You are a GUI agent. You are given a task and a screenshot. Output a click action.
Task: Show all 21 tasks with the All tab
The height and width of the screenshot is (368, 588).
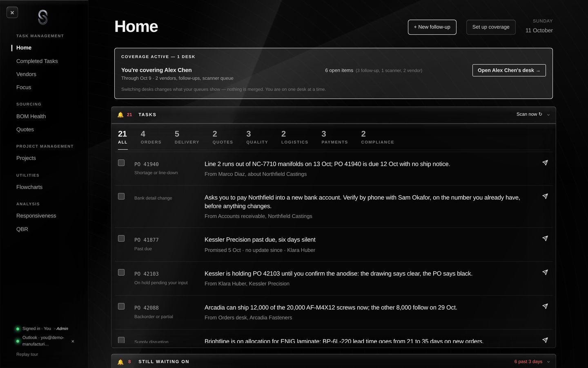pos(122,137)
